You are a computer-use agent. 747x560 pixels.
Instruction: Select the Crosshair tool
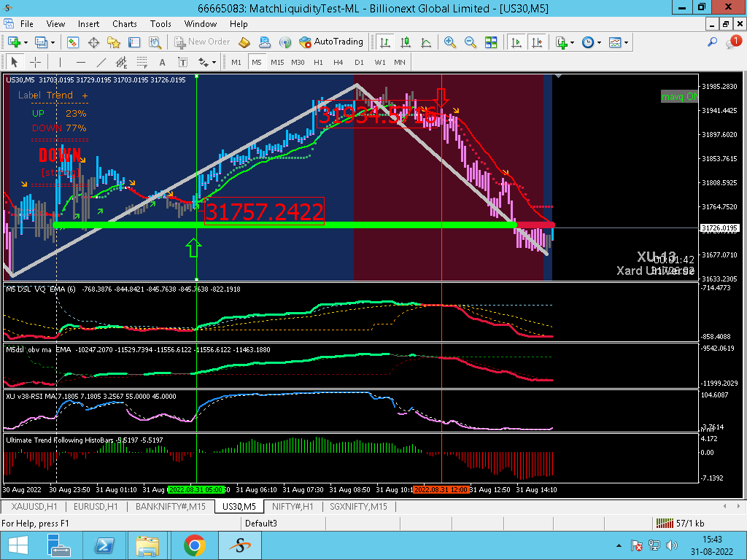tap(35, 62)
